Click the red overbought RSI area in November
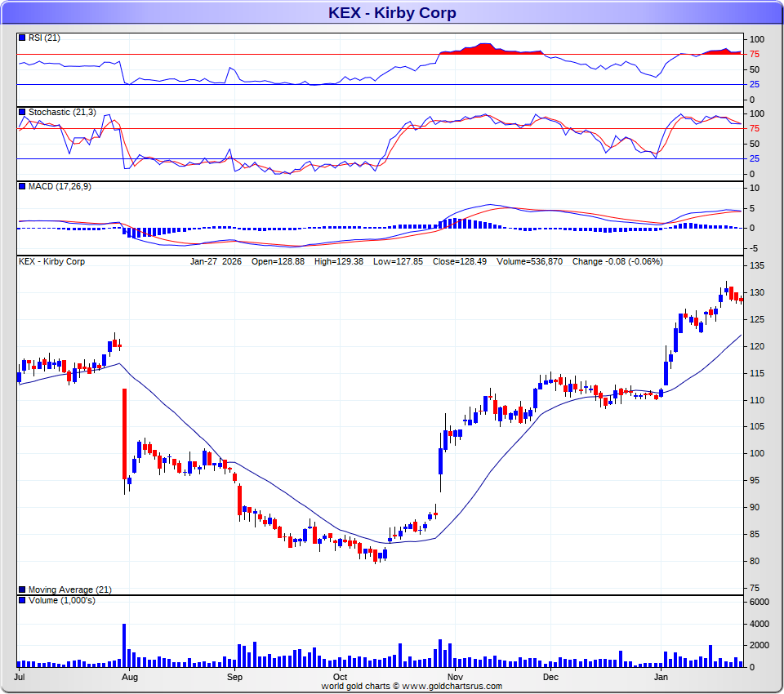The image size is (784, 694). coord(491,49)
